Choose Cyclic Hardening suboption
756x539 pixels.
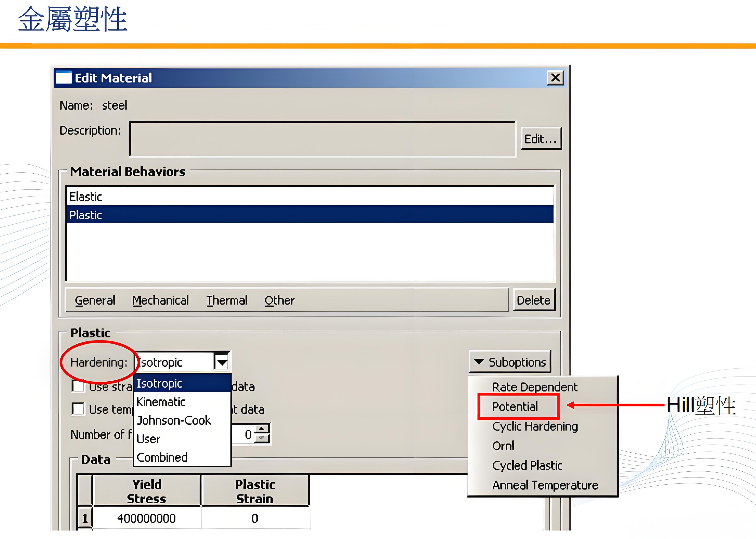pyautogui.click(x=535, y=426)
